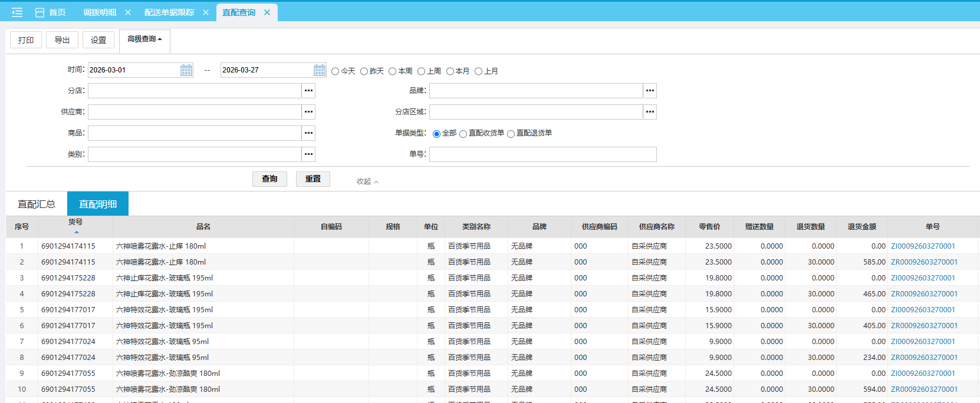Click ellipsis button beside 分店 field
980x403 pixels.
[308, 91]
